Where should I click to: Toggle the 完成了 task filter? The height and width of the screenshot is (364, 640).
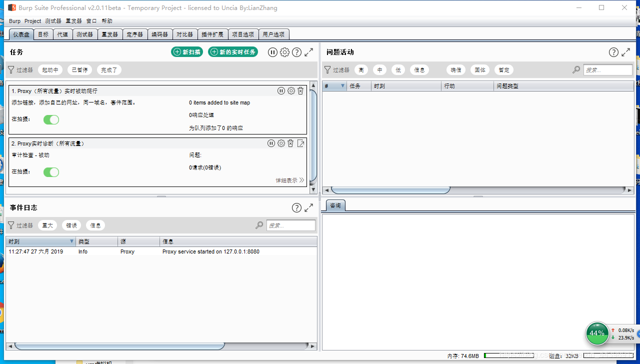point(109,70)
